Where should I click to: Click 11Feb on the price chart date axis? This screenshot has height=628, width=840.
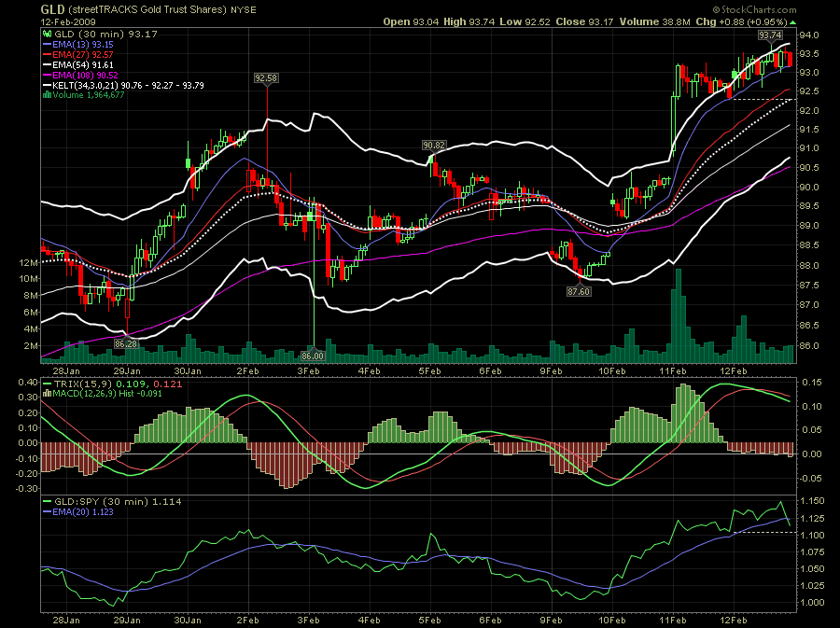(673, 371)
